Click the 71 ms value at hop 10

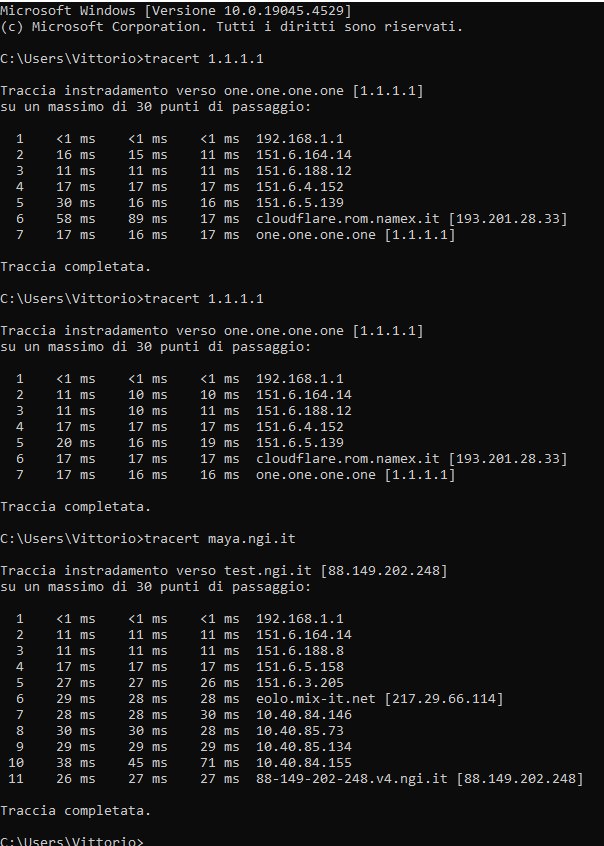point(219,763)
